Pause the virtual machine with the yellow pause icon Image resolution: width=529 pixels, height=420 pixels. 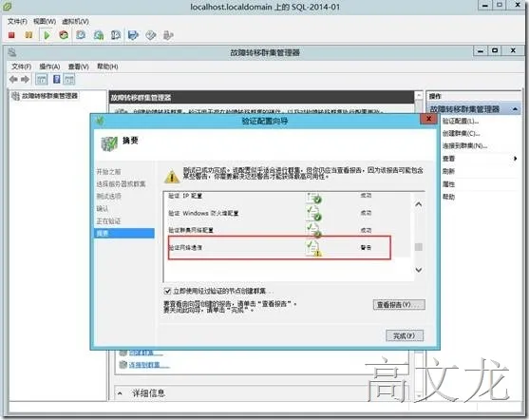pyautogui.click(x=28, y=35)
